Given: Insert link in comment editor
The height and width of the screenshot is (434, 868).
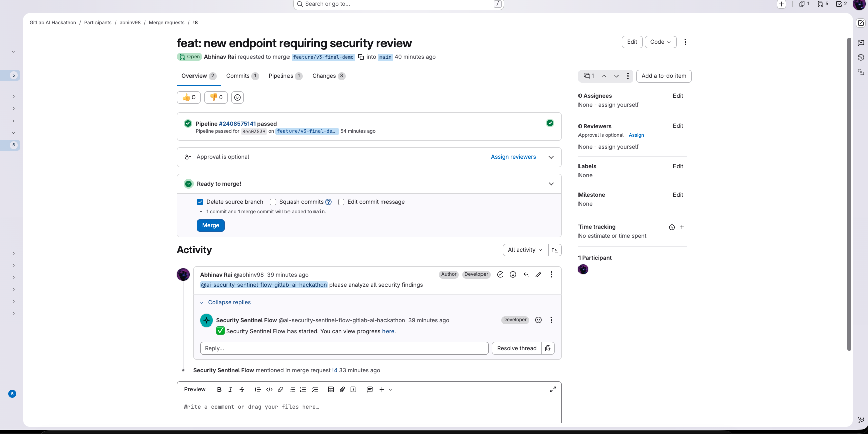Looking at the screenshot, I should coord(280,389).
